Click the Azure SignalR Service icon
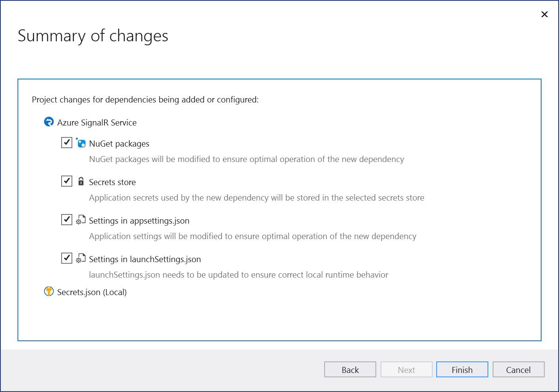 tap(48, 122)
